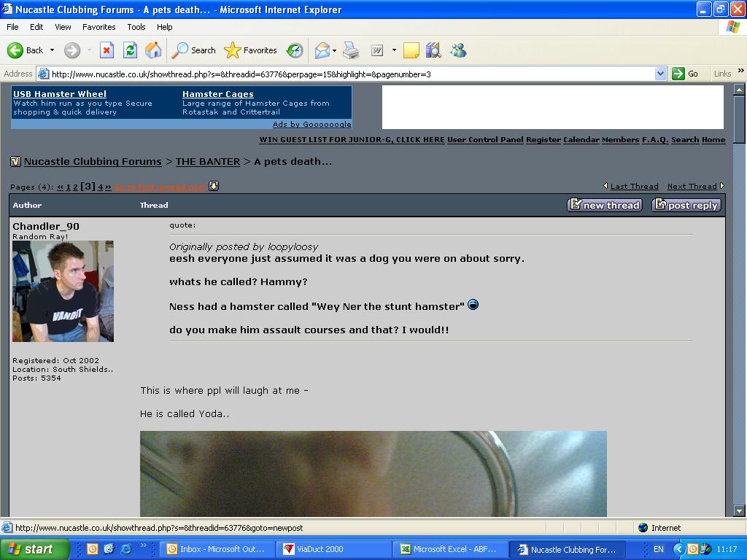Open the Tools menu
The image size is (747, 560).
(136, 27)
